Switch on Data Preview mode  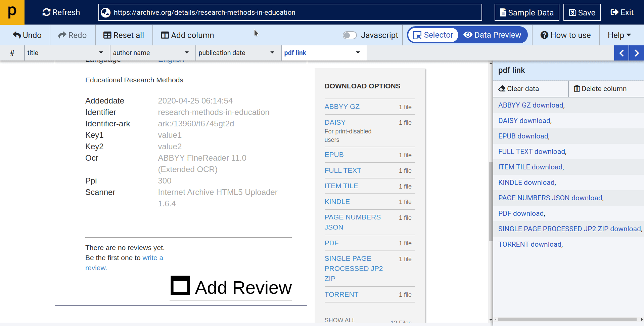tap(493, 35)
